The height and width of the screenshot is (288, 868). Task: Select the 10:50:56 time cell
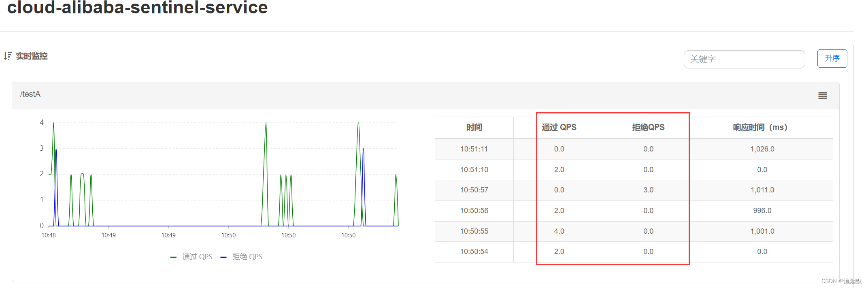(x=474, y=211)
